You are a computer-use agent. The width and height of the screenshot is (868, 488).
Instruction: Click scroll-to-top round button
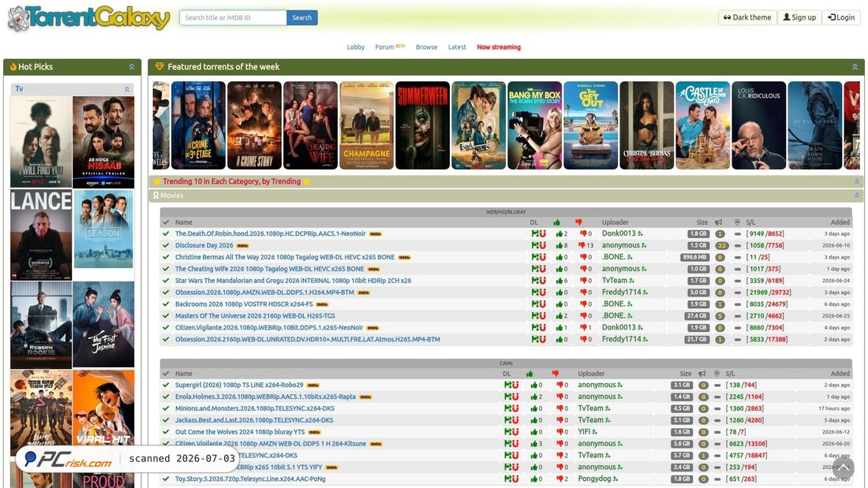(843, 468)
